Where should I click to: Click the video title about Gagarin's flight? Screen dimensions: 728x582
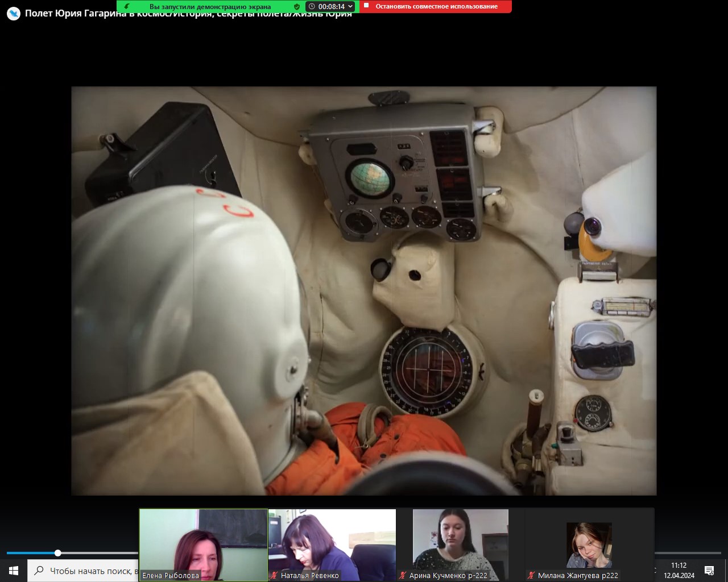point(188,14)
